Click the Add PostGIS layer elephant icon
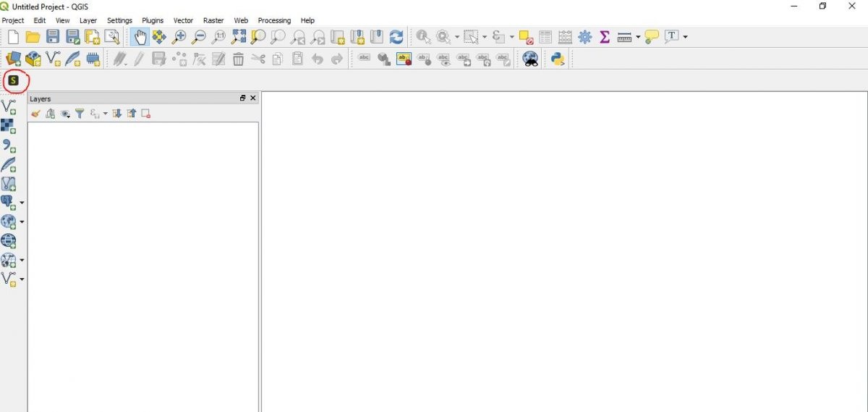 [x=8, y=202]
